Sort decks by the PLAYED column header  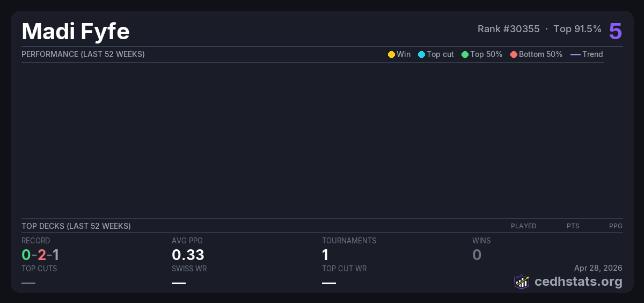pyautogui.click(x=523, y=226)
